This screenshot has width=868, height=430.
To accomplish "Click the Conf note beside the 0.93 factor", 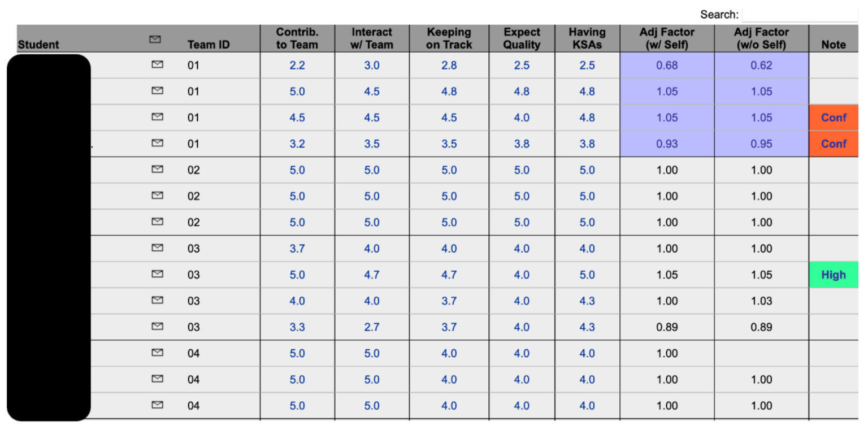I will 834,144.
